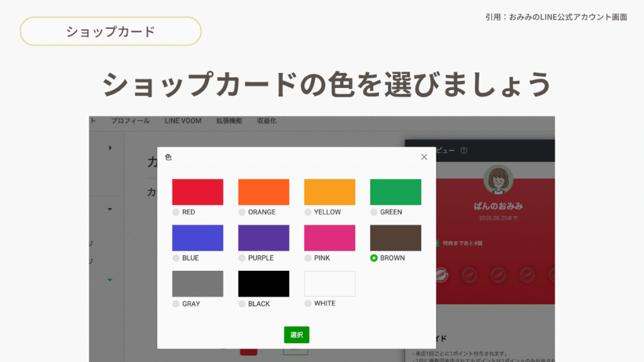The width and height of the screenshot is (644, 362).
Task: Open the 収益化 menu item
Action: 267,121
